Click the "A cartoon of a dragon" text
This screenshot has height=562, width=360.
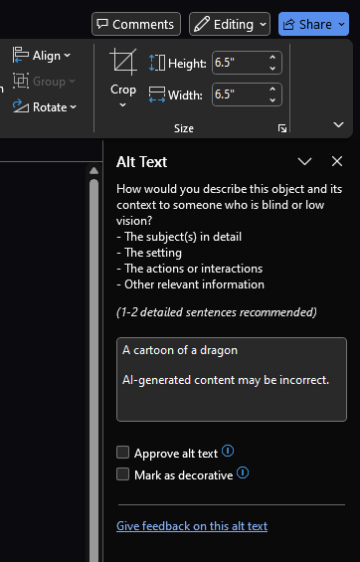[x=180, y=350]
